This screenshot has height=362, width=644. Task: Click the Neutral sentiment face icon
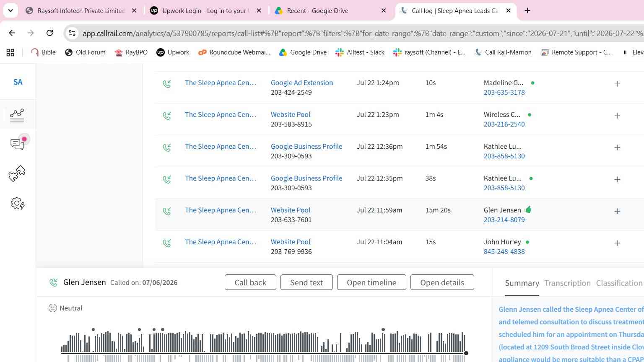[53, 308]
